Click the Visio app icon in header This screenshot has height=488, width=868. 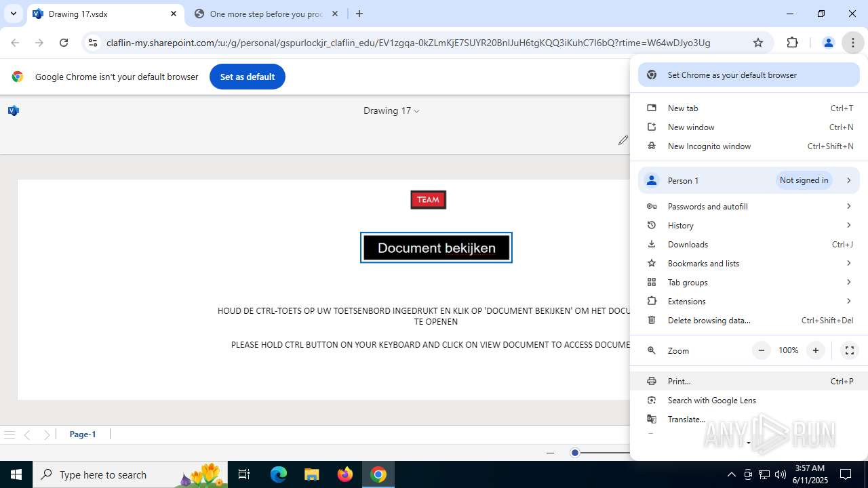(x=14, y=110)
